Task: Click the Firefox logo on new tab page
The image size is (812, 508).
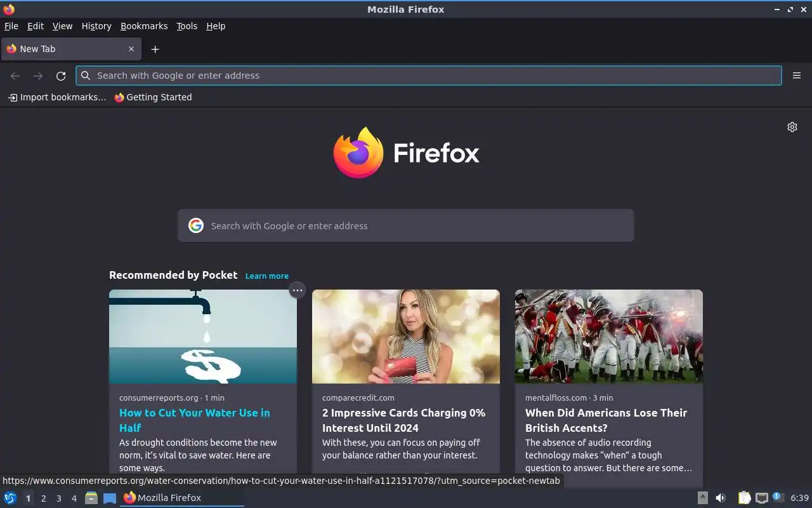Action: coord(407,152)
